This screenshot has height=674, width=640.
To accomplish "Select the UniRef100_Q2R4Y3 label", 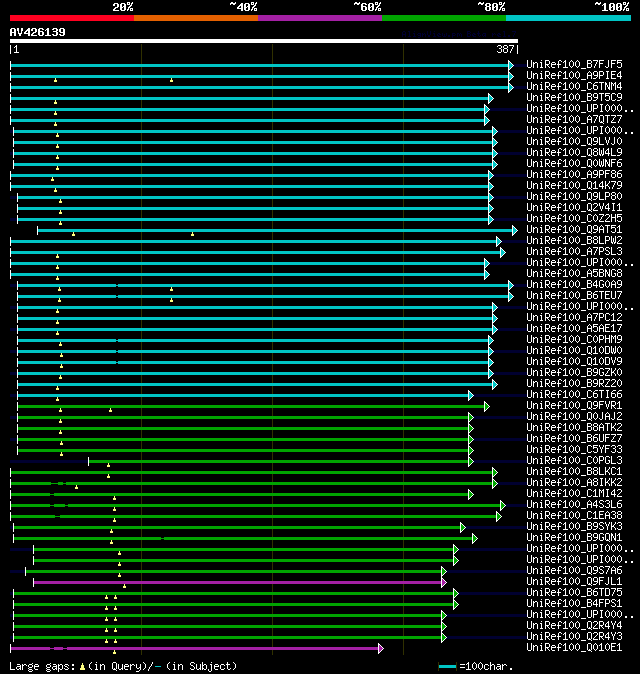I will tap(574, 637).
